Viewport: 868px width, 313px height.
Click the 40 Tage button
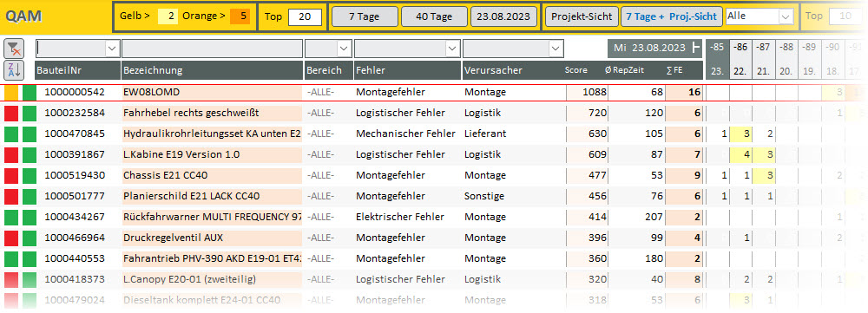pyautogui.click(x=433, y=16)
